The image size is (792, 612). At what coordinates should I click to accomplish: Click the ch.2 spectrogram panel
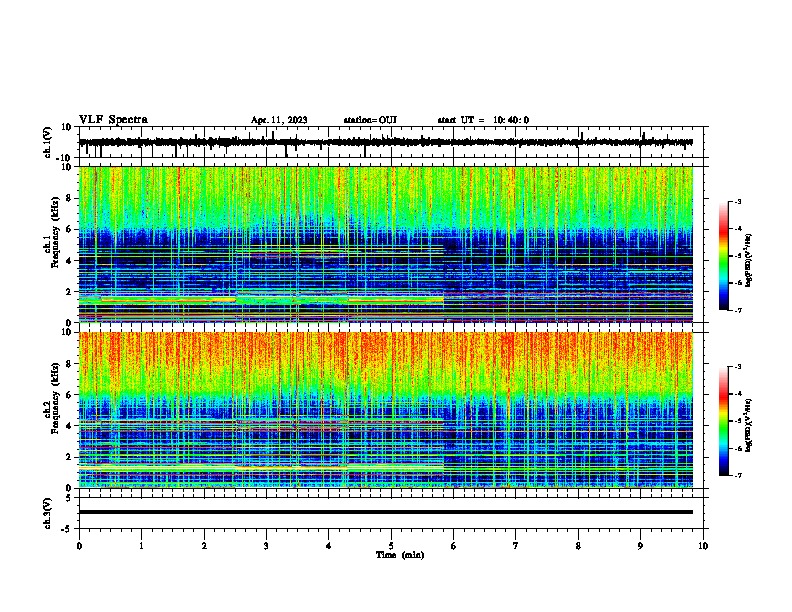pyautogui.click(x=386, y=410)
